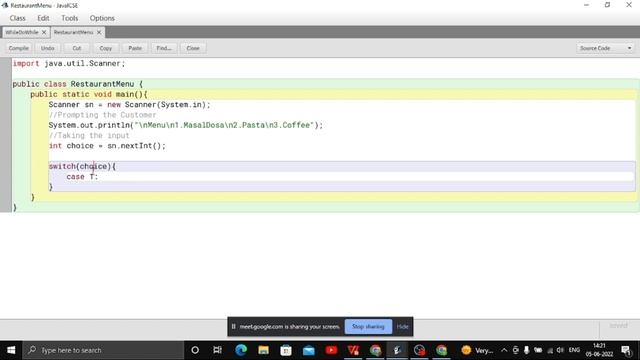
Task: Switch to the first Chrome taskbar icon
Action: (376, 350)
